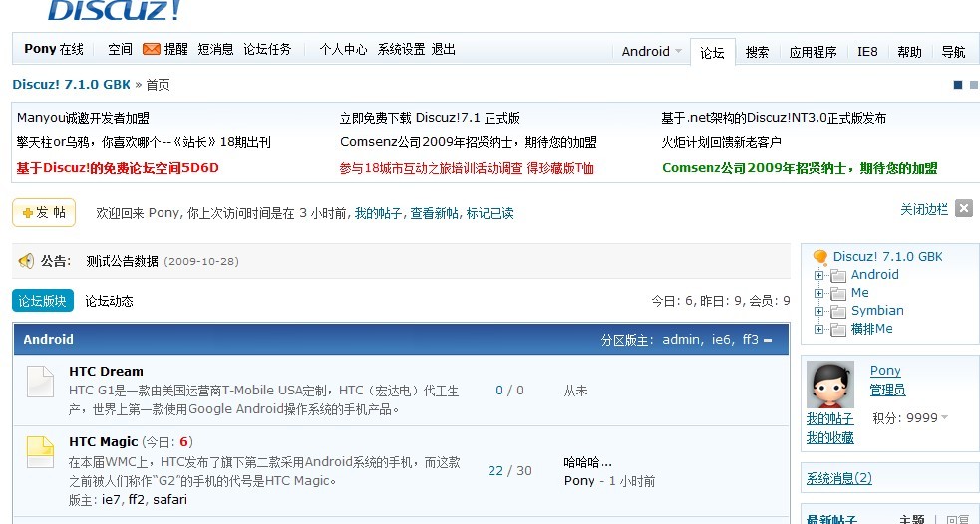Open the HTC Dream forum title
The width and height of the screenshot is (980, 524).
tap(106, 371)
